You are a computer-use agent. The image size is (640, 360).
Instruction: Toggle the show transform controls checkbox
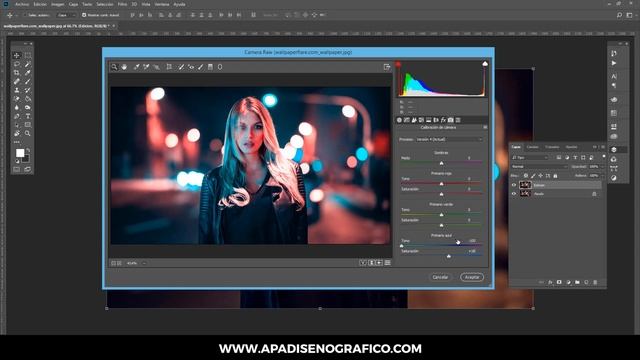coord(84,15)
